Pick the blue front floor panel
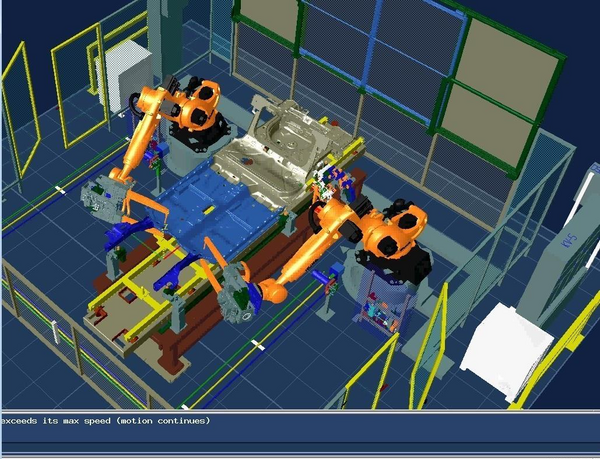This screenshot has height=459, width=600. click(x=214, y=208)
